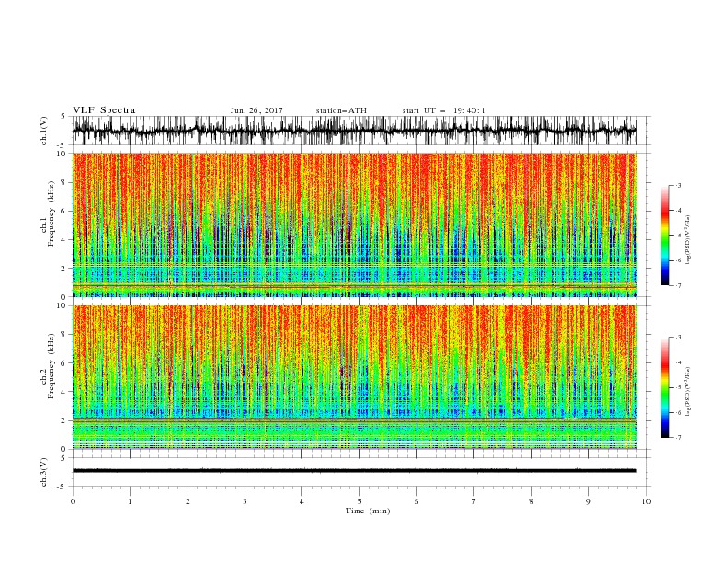The height and width of the screenshot is (563, 728).
Task: Click the time axis tick label "8"
Action: pos(531,501)
